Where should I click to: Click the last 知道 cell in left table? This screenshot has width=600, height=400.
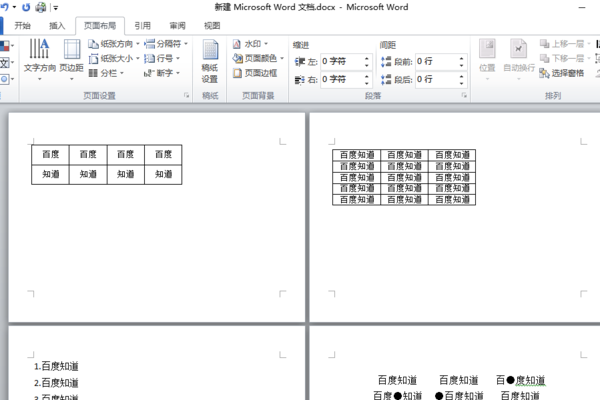point(163,174)
